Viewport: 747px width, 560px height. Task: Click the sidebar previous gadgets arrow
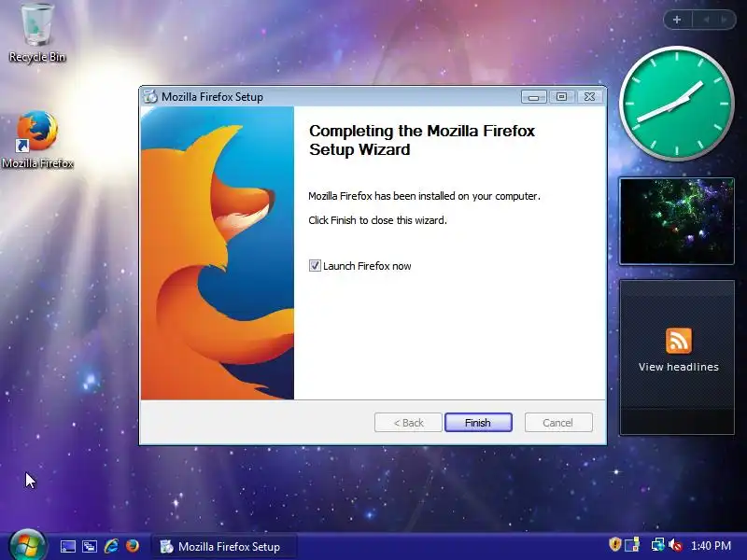coord(706,20)
